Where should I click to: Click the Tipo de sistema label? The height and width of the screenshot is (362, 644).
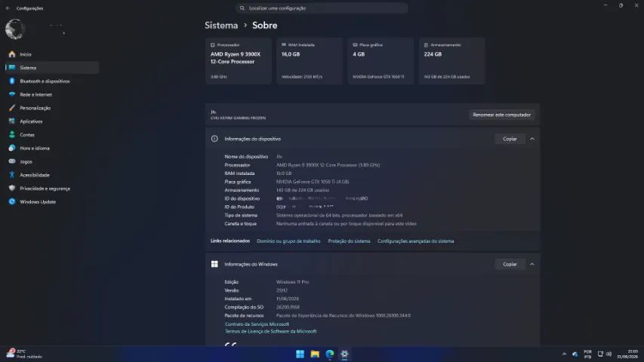coord(241,215)
